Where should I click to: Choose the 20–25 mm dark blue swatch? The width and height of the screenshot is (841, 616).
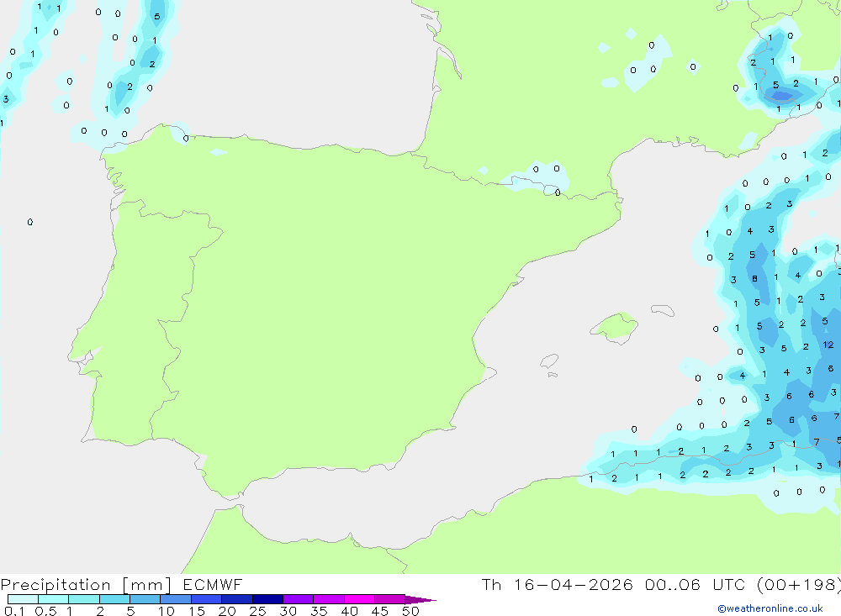pyautogui.click(x=236, y=599)
